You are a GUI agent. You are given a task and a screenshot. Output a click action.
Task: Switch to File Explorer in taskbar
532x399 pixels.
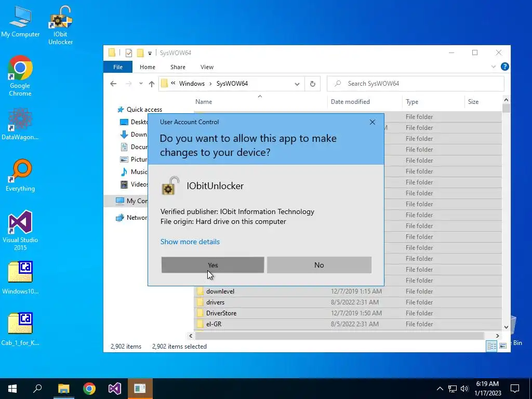[x=63, y=389]
